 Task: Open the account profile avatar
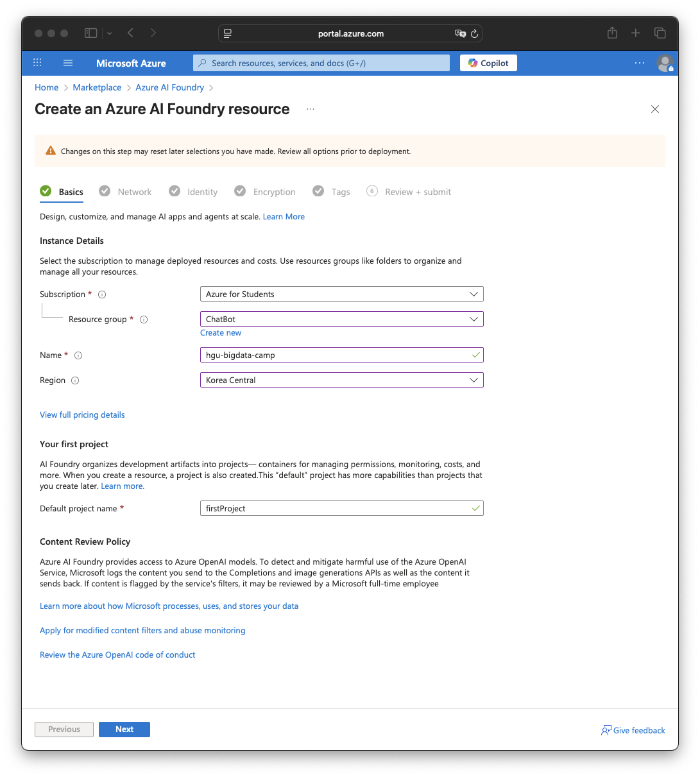[665, 63]
